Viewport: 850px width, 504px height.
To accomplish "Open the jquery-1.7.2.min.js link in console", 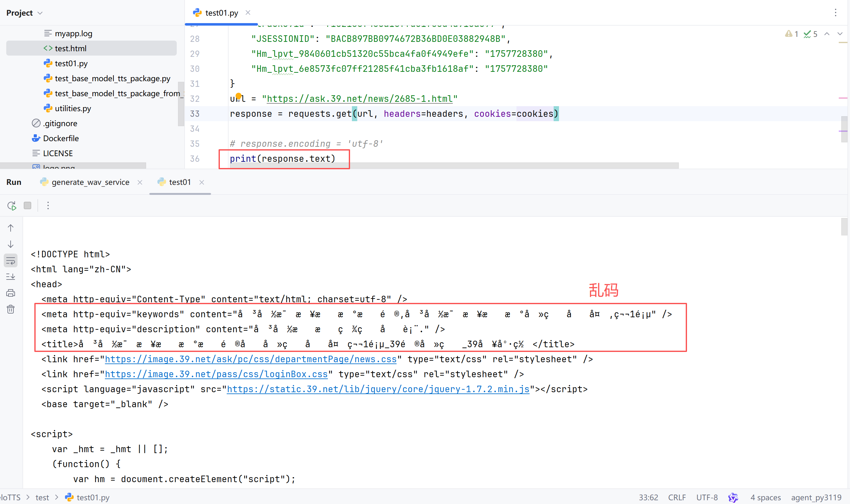I will pos(378,389).
